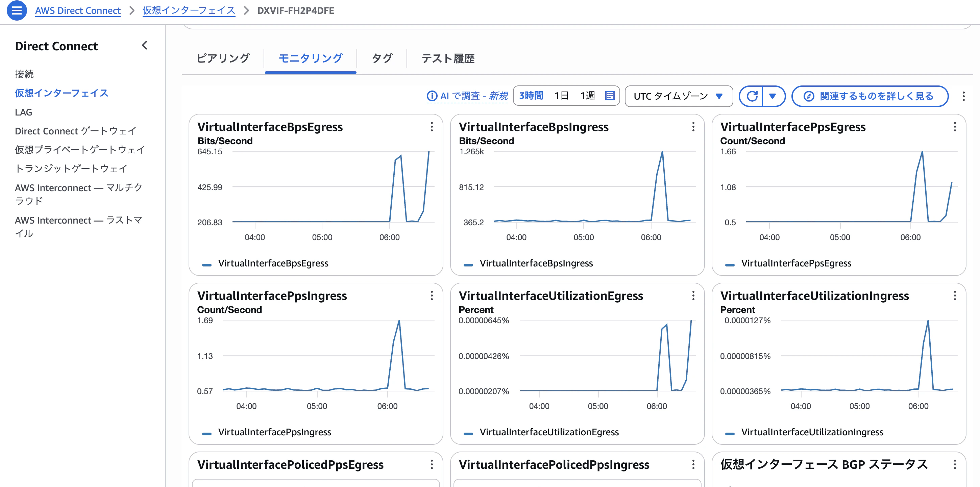Open 仮想プライベートゲートウェイ in the sidebar
This screenshot has width=980, height=487.
click(80, 150)
